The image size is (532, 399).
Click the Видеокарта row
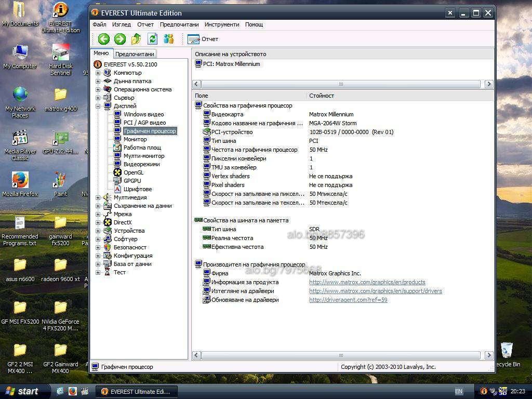(343, 114)
